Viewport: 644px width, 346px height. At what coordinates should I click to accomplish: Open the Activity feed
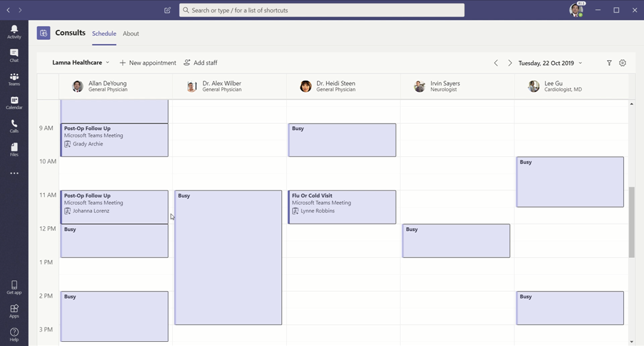14,32
